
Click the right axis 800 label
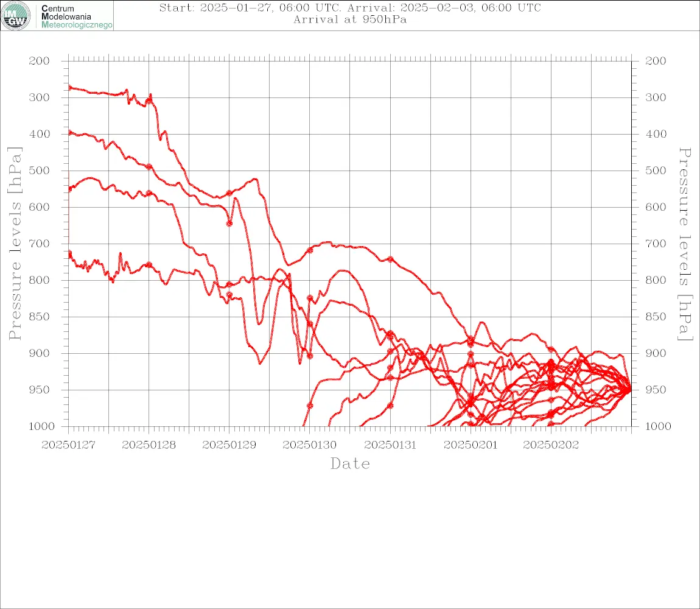[656, 280]
